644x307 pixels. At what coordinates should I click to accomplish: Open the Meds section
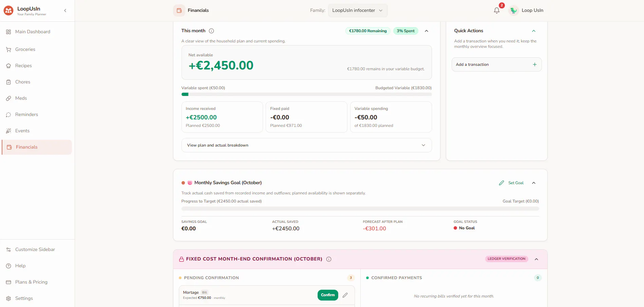pyautogui.click(x=37, y=98)
